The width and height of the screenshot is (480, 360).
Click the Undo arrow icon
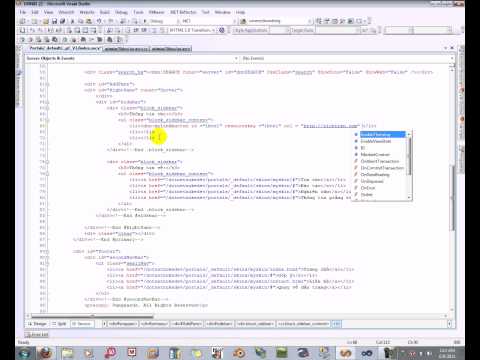99,21
